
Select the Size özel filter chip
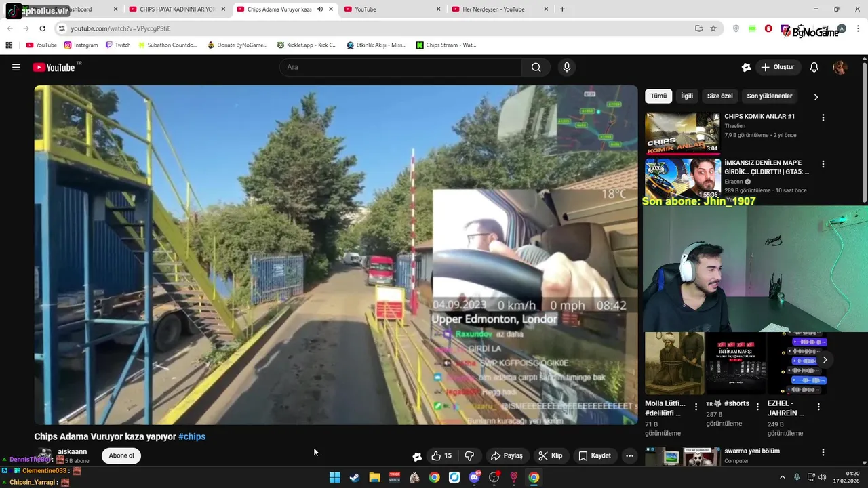point(720,96)
